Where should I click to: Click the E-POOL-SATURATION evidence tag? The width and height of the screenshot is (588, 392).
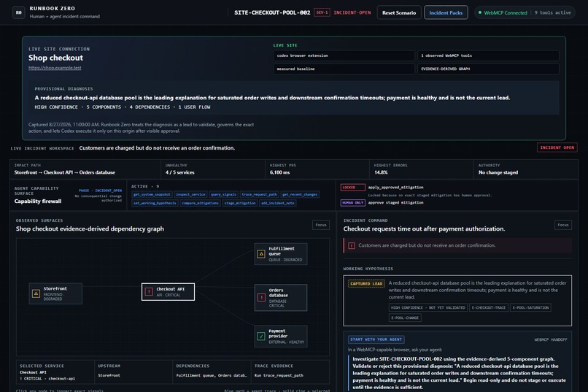click(x=530, y=307)
